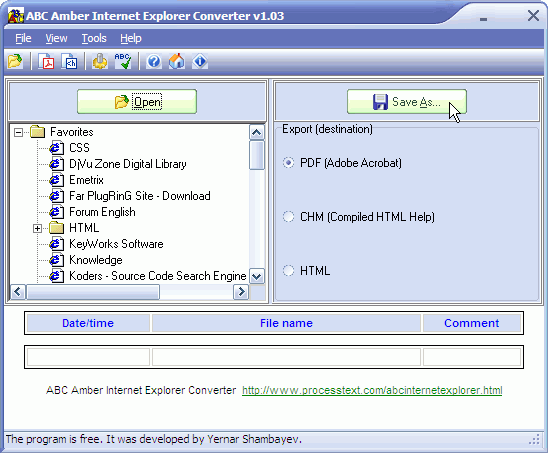Click the export to PDF toolbar icon
This screenshot has height=453, width=548.
coord(46,62)
